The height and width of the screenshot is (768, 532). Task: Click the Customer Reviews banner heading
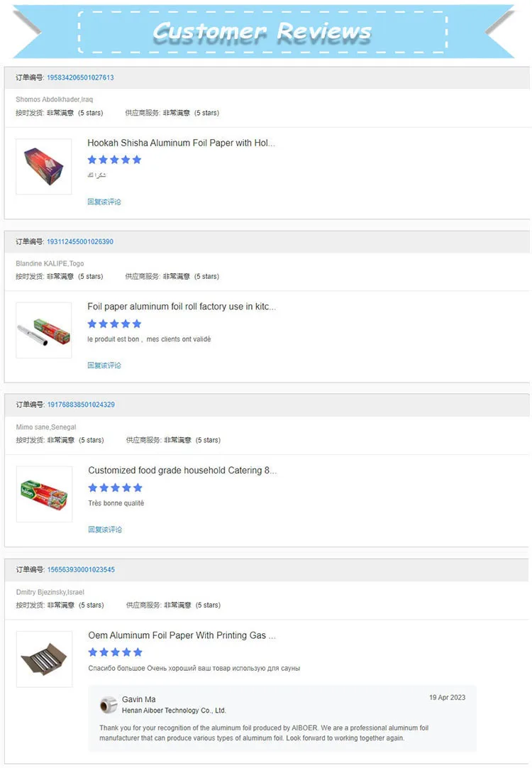[x=262, y=31]
